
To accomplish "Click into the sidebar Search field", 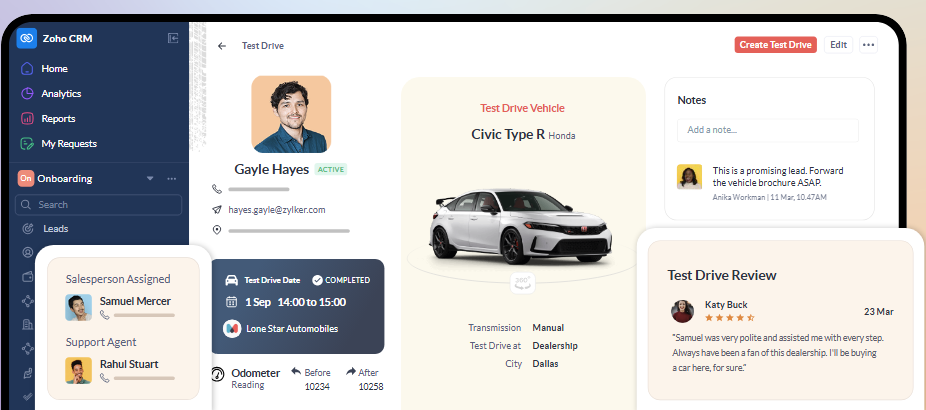I will click(x=99, y=204).
